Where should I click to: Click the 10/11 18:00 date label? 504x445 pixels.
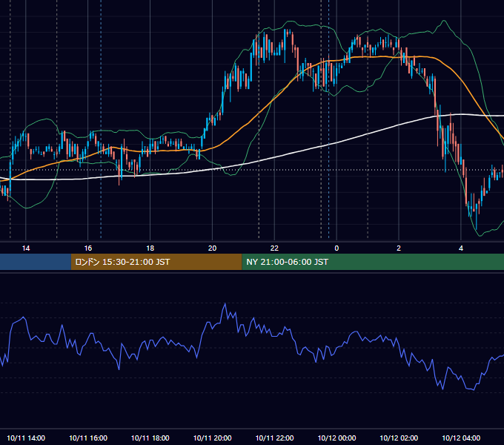[x=150, y=438]
